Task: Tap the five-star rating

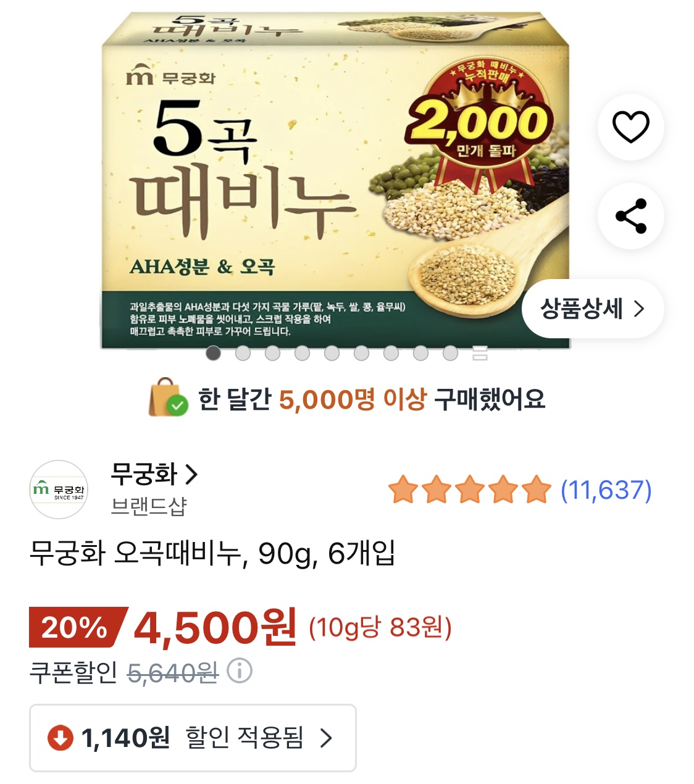Action: tap(469, 490)
